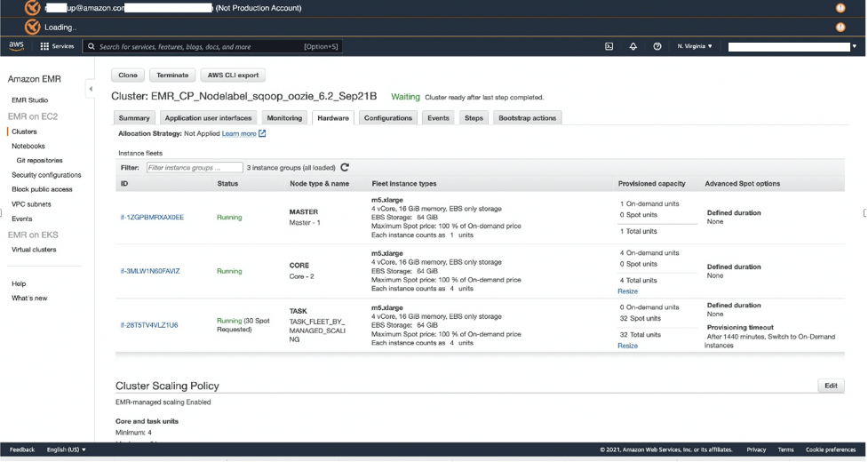Switch to the Summary tab
This screenshot has height=462, width=868.
click(134, 118)
